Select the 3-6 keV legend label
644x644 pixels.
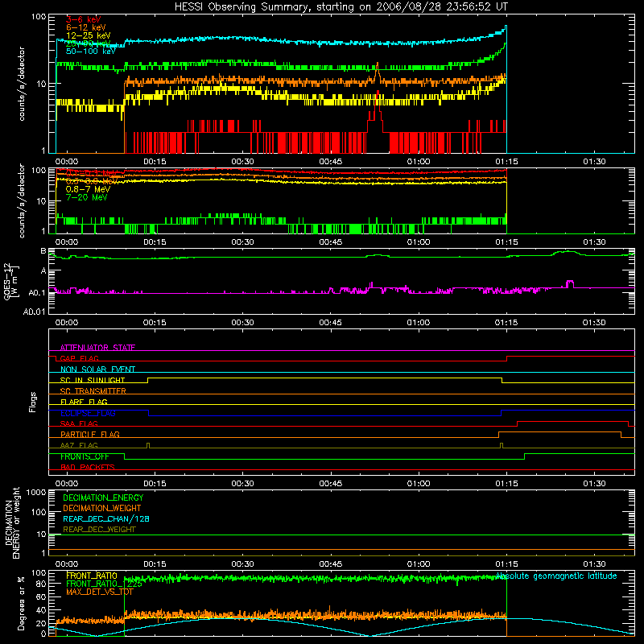[83, 19]
